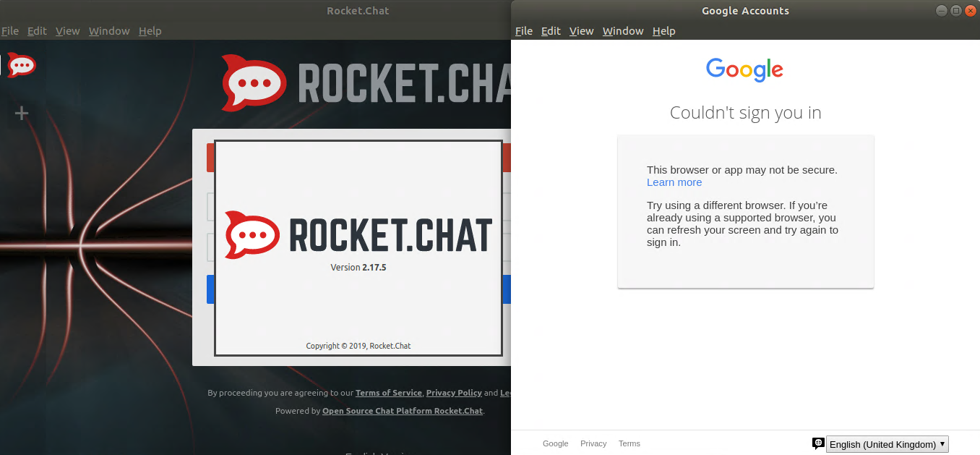Open View menu in Rocket.Chat window
Image resolution: width=980 pixels, height=455 pixels.
click(68, 31)
